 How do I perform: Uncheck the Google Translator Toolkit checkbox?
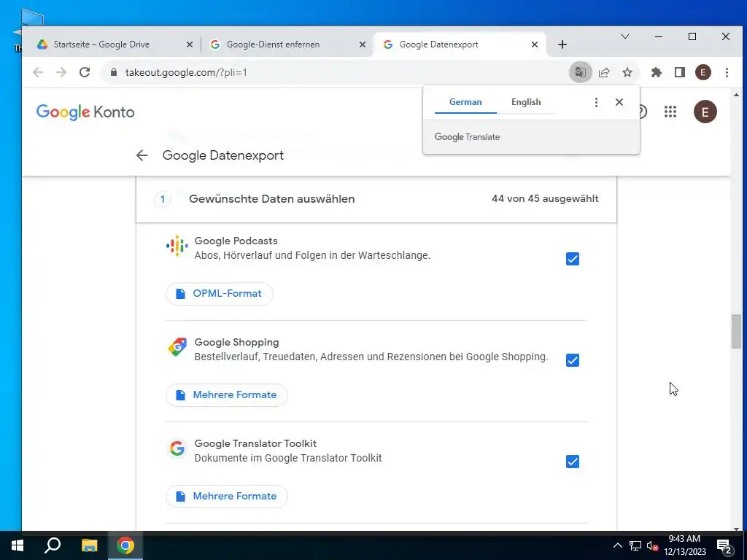point(573,462)
